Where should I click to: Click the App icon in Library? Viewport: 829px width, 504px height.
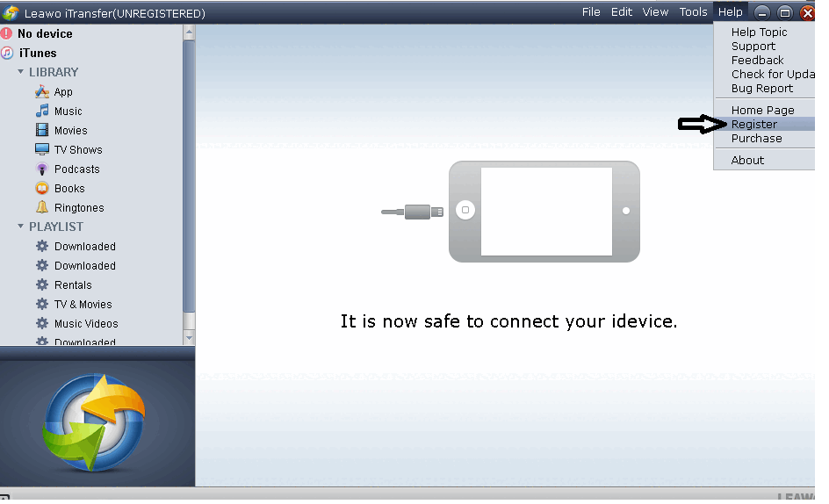tap(41, 91)
